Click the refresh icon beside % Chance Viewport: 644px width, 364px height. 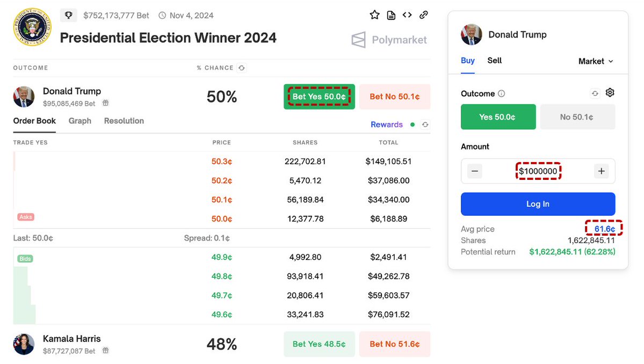[x=242, y=68]
